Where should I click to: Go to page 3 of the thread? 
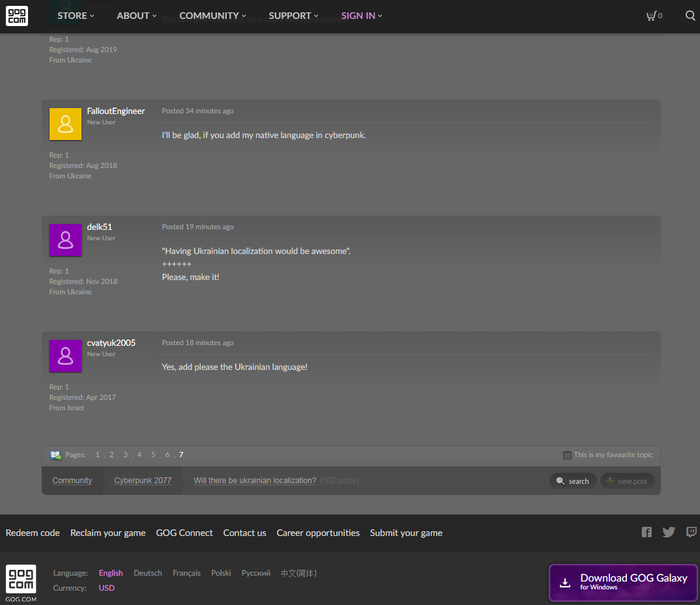(x=125, y=455)
